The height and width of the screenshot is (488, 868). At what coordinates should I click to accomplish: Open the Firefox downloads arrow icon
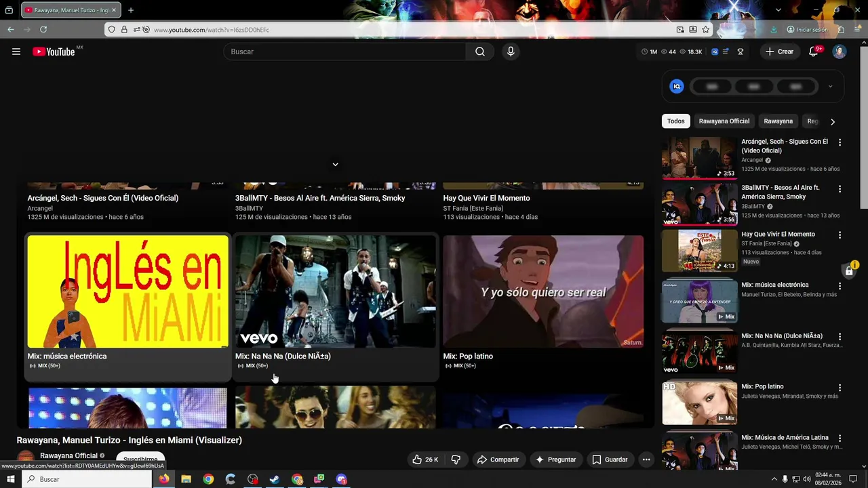tap(774, 30)
